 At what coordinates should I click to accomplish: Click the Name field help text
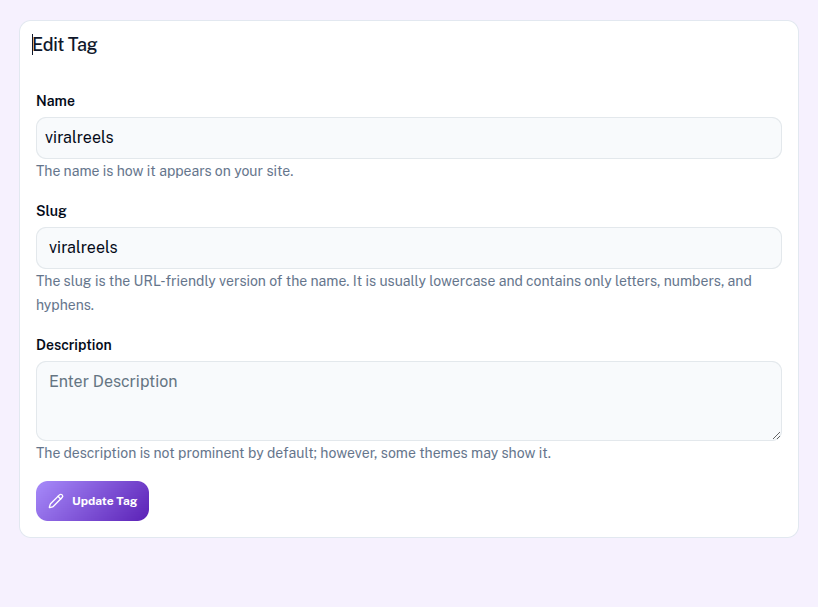click(x=164, y=171)
